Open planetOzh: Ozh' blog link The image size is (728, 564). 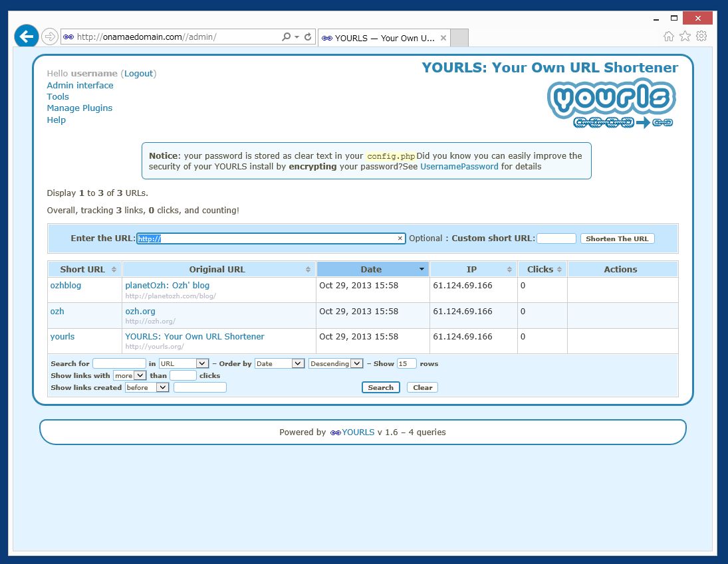click(x=167, y=285)
